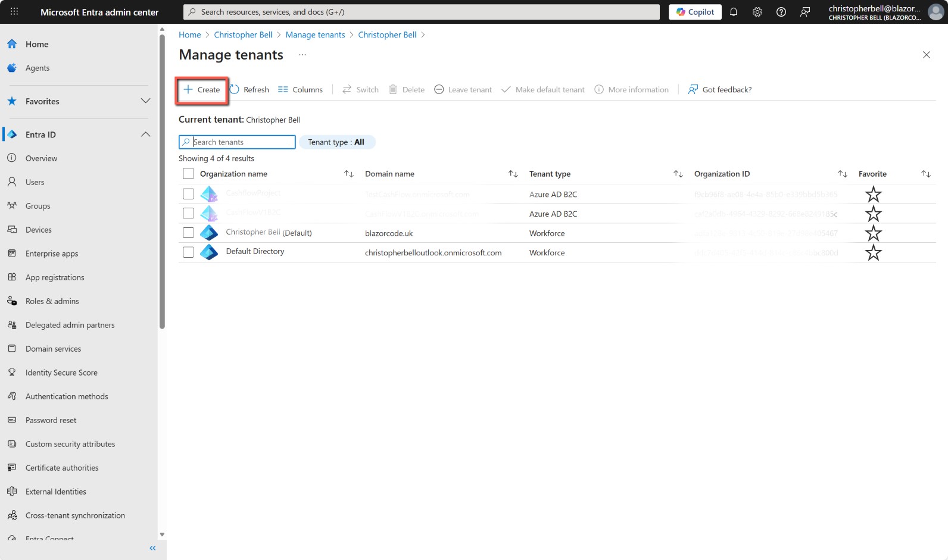Open portal settings gear icon

click(x=757, y=12)
